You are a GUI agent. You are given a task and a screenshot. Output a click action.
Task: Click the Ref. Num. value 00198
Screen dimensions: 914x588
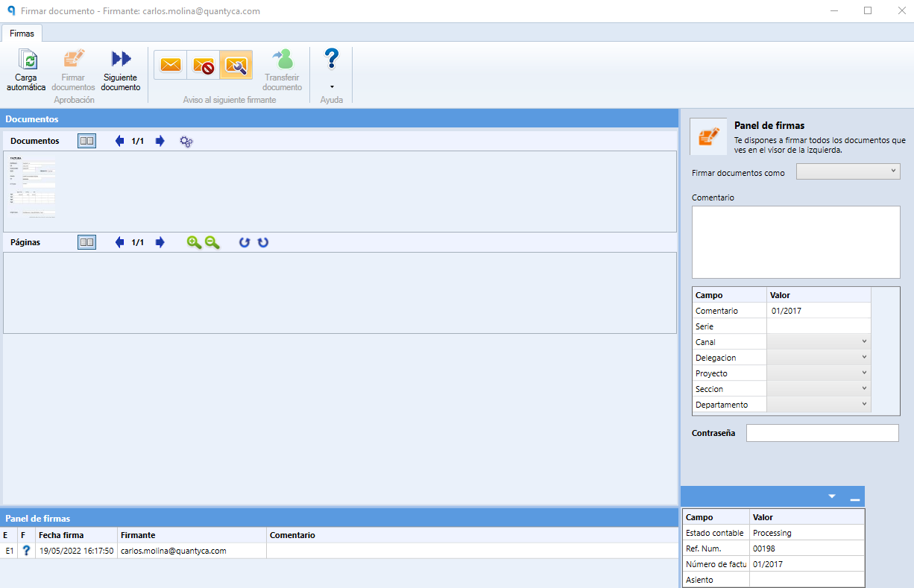click(x=807, y=549)
